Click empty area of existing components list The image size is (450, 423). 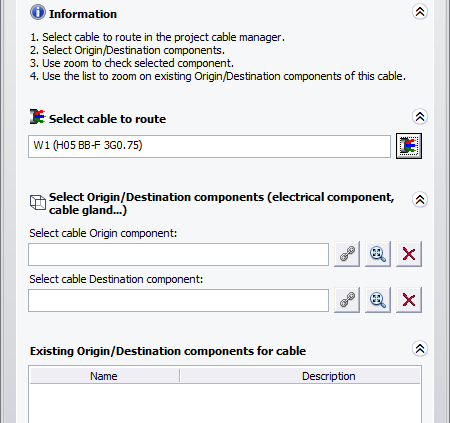pyautogui.click(x=225, y=403)
